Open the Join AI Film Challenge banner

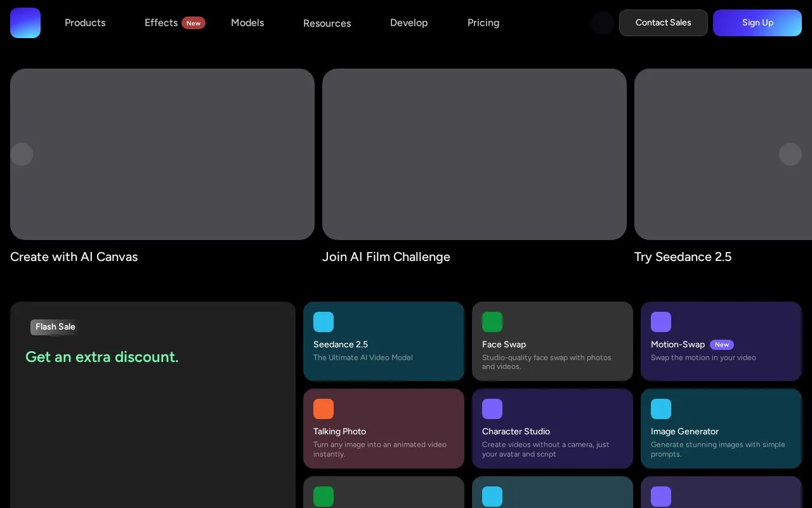pos(475,154)
